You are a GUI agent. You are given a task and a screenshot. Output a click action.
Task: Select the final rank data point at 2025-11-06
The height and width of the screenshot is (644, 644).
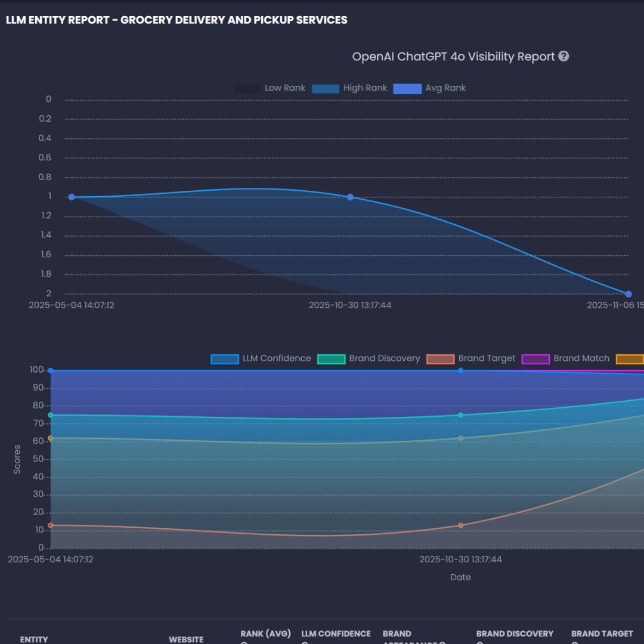click(x=628, y=293)
